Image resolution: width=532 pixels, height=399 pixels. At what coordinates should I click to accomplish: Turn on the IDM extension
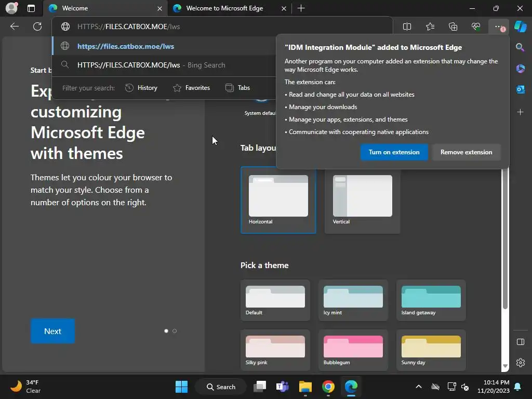[x=394, y=152]
